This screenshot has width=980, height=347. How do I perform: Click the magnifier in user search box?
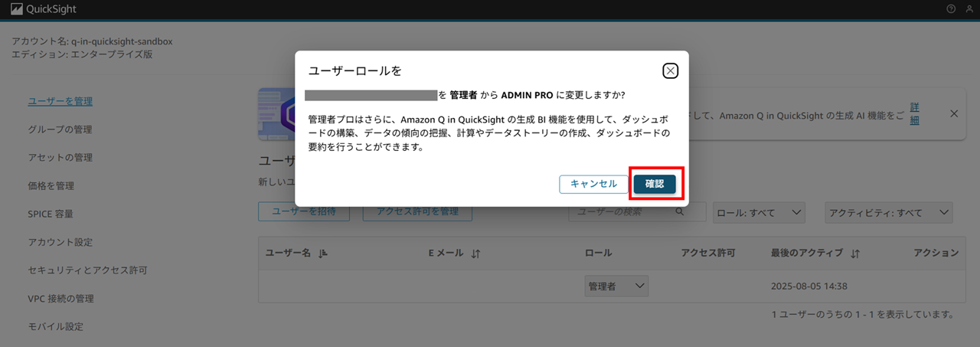coord(679,212)
